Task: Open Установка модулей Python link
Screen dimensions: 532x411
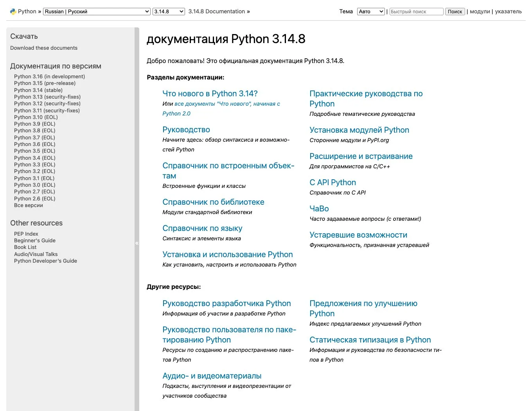Action: click(359, 130)
